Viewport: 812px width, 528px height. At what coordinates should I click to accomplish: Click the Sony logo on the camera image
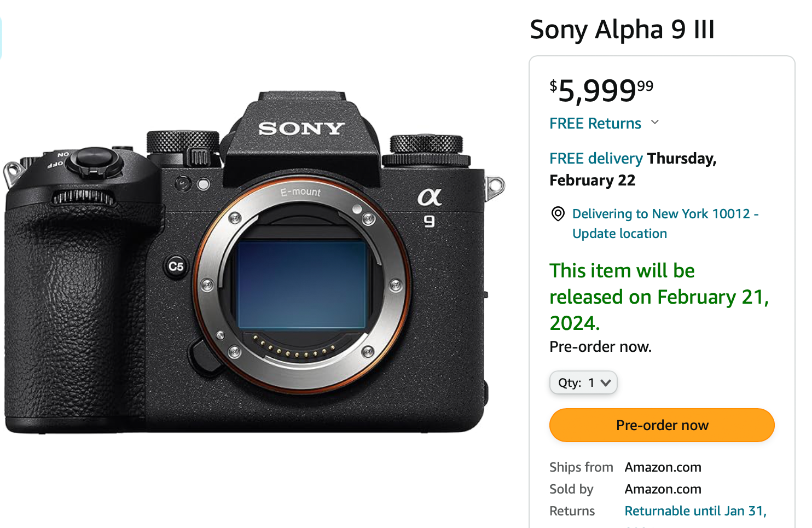click(302, 129)
